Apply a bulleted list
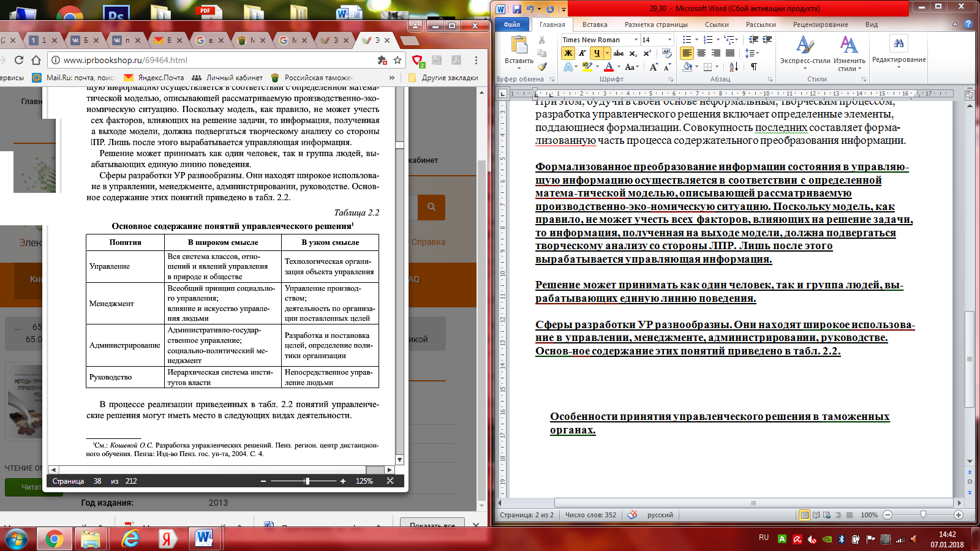Viewport: 980px width, 551px height. [x=687, y=40]
